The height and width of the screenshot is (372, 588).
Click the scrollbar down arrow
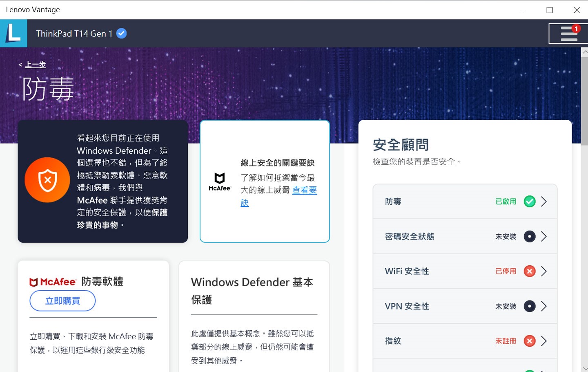[584, 368]
